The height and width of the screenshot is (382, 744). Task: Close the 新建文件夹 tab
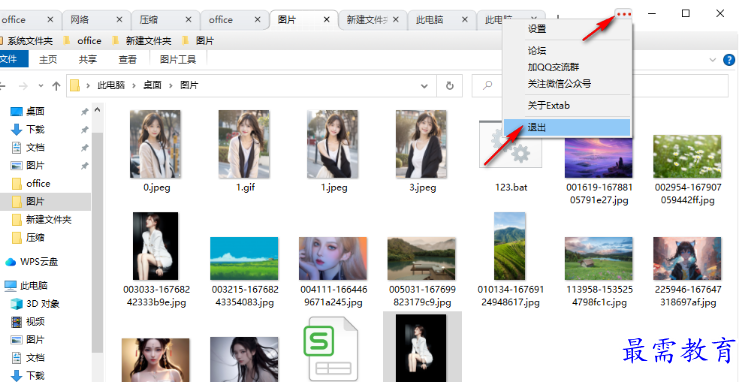pos(396,20)
